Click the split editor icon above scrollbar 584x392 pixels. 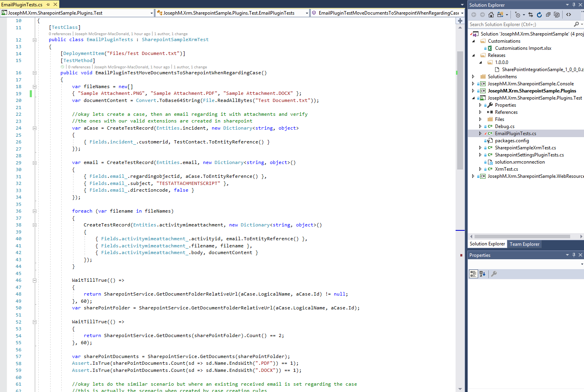(460, 21)
